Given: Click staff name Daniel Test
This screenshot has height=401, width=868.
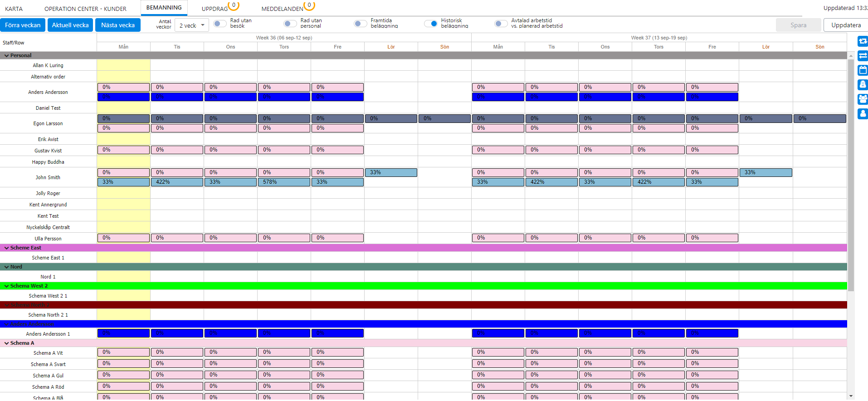Looking at the screenshot, I should pos(48,108).
